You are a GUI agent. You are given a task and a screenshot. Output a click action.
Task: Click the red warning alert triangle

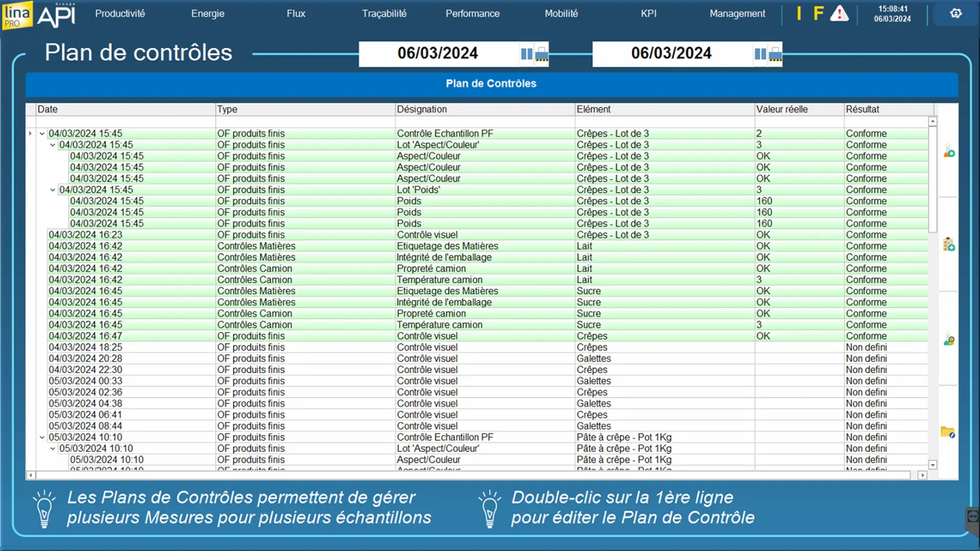[839, 13]
